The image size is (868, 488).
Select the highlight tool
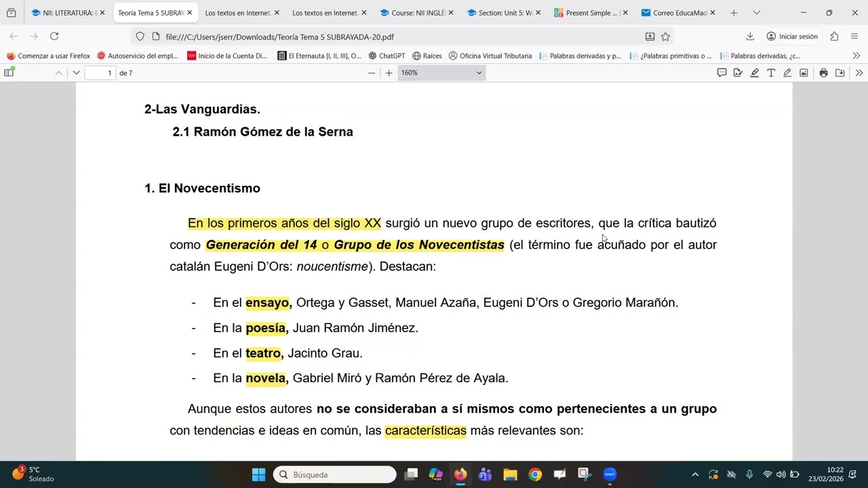pos(754,73)
